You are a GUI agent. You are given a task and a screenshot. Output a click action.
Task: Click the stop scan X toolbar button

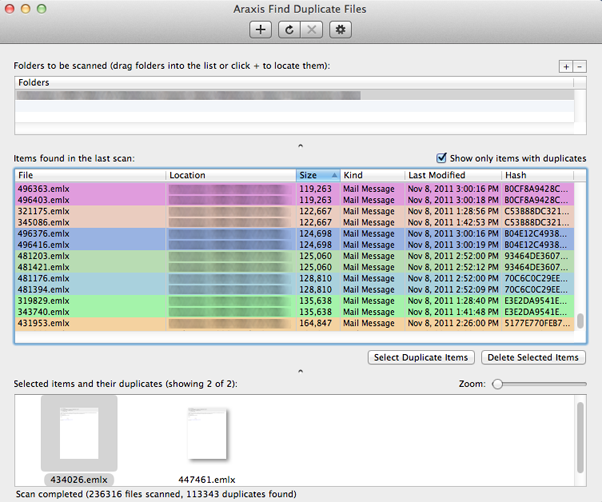tap(312, 30)
